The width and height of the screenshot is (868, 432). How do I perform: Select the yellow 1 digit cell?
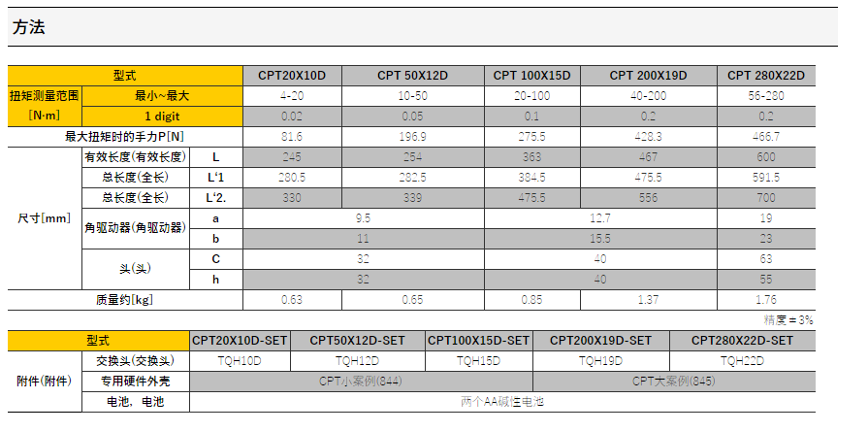coord(162,116)
